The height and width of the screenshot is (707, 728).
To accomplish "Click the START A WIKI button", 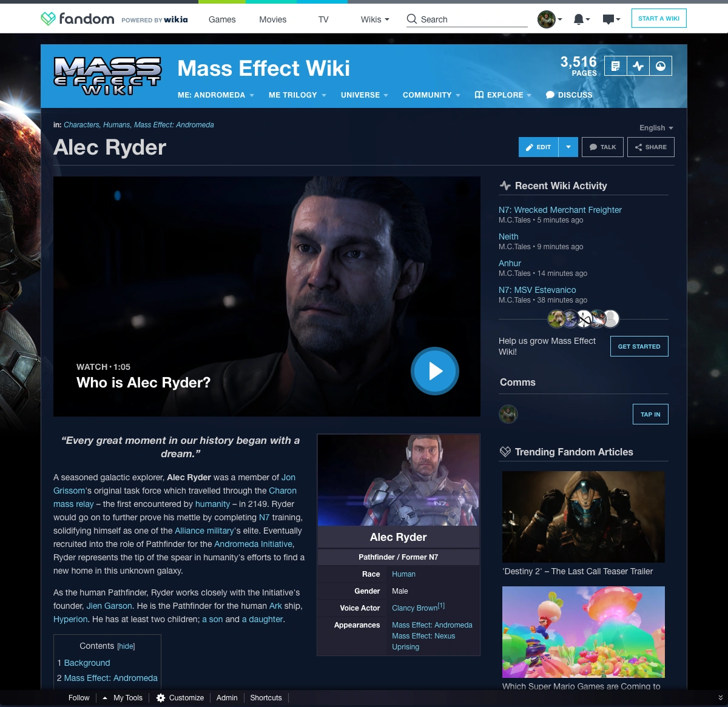I will pyautogui.click(x=659, y=18).
